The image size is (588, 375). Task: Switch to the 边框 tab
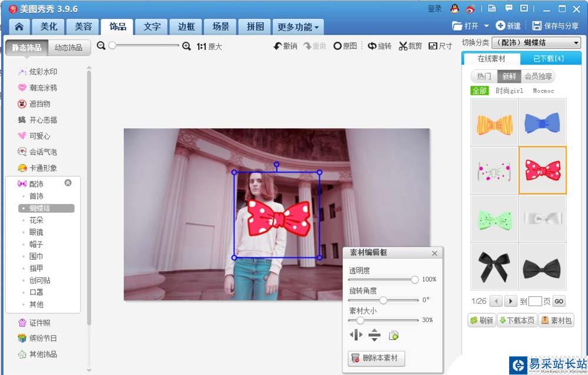pyautogui.click(x=186, y=26)
